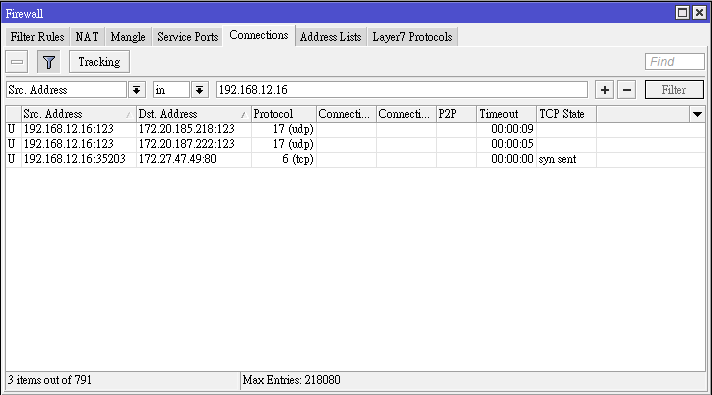Open the column chooser dropdown arrow
The image size is (712, 395).
coord(697,114)
